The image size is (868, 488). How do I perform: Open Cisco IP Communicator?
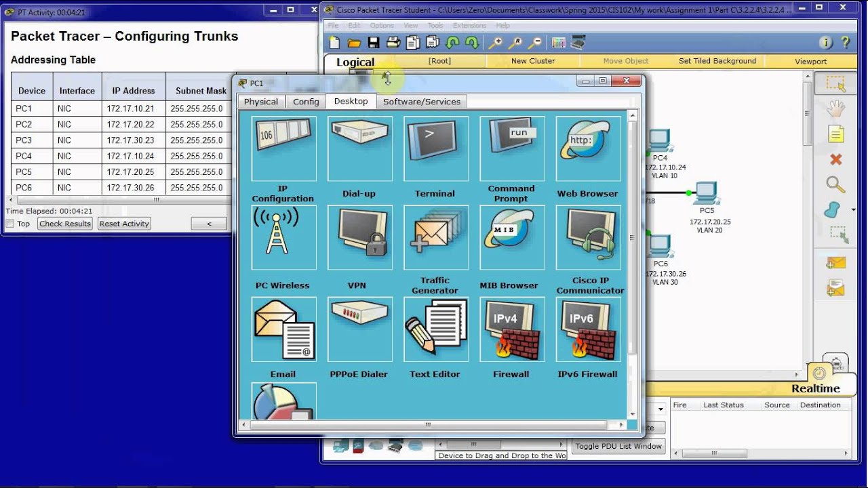(x=587, y=238)
